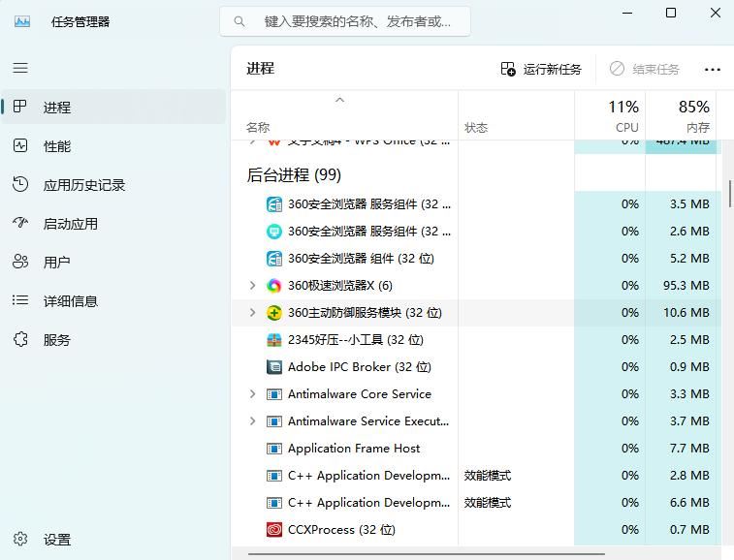Click the Application Frame Host icon
Screen dimensions: 734x560
click(274, 449)
